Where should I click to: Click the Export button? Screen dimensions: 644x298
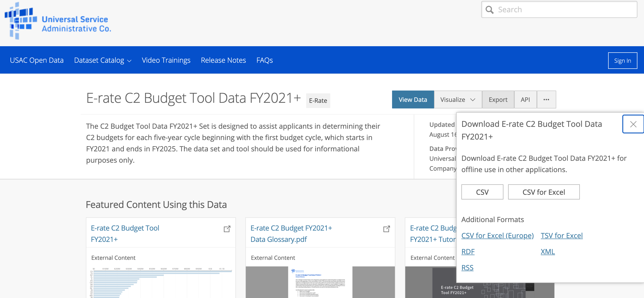tap(498, 99)
